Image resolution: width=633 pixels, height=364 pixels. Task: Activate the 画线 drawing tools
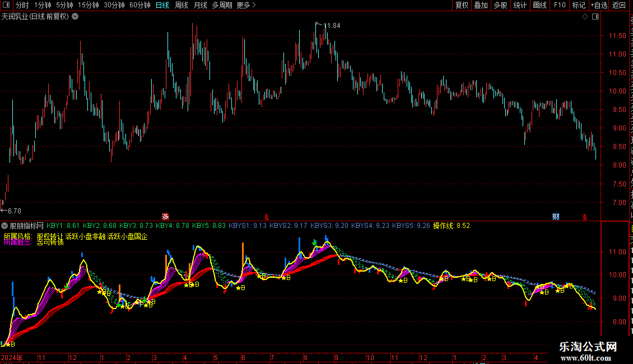pos(539,5)
